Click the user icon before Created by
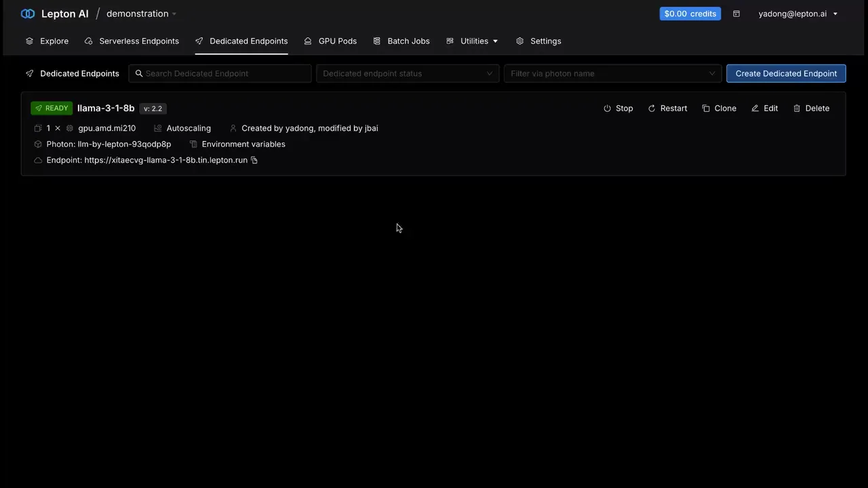Screen dimensions: 868x488 point(233,128)
